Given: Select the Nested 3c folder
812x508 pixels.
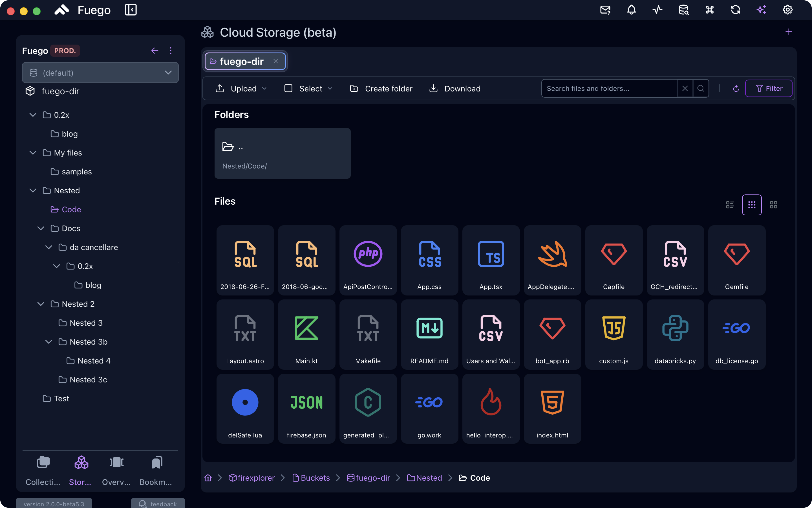Looking at the screenshot, I should [83, 380].
